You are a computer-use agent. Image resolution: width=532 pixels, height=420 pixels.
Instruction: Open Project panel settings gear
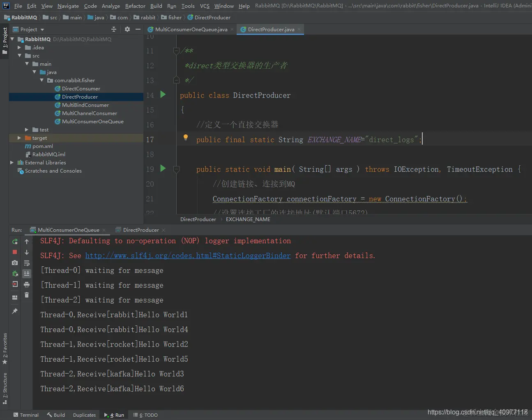click(127, 29)
